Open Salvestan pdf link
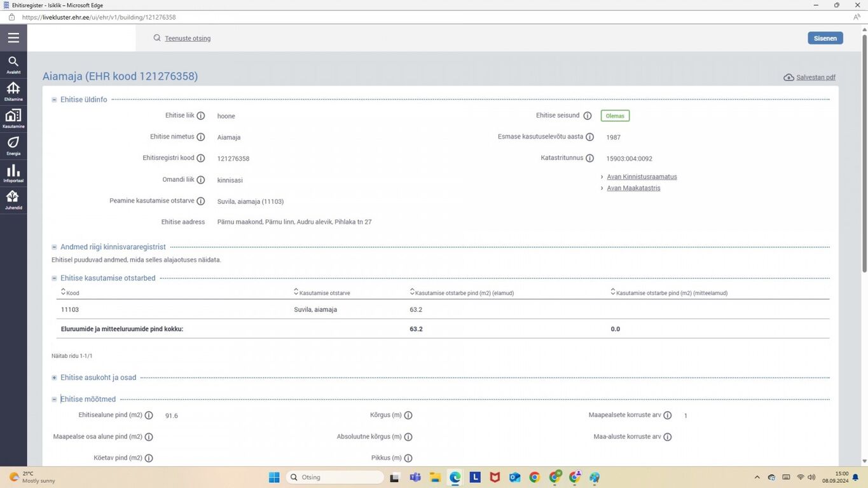 pos(816,78)
